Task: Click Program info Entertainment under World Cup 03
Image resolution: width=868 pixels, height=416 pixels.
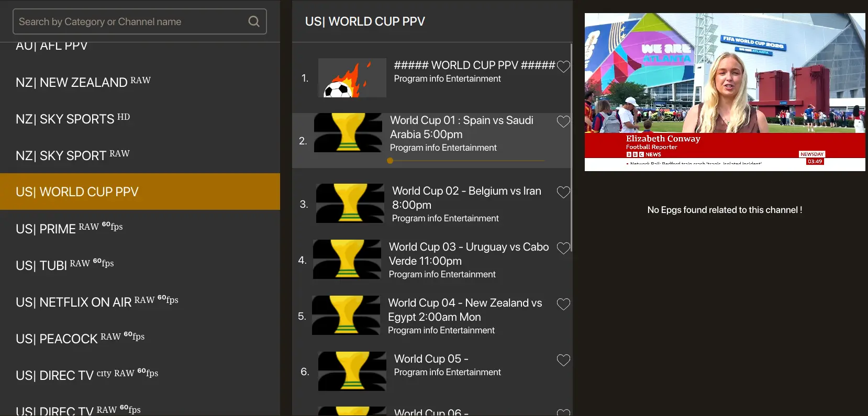Action: pyautogui.click(x=442, y=274)
